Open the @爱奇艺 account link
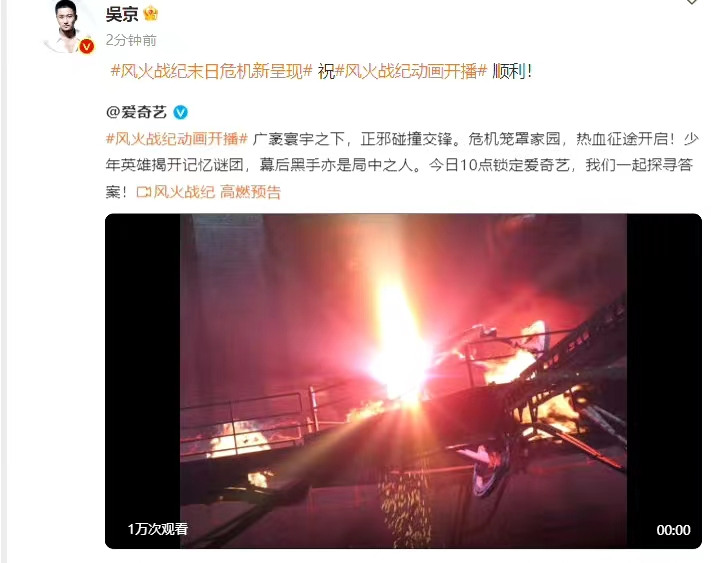 tap(136, 112)
